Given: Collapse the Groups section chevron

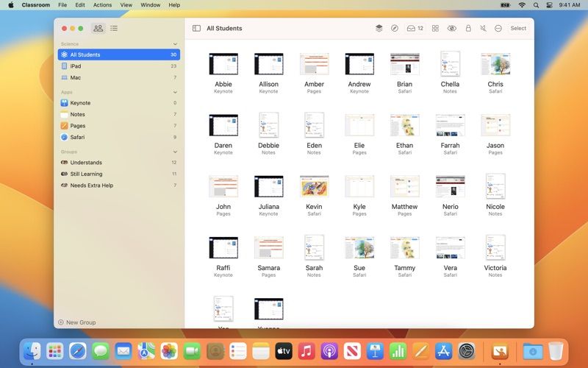Looking at the screenshot, I should [175, 152].
